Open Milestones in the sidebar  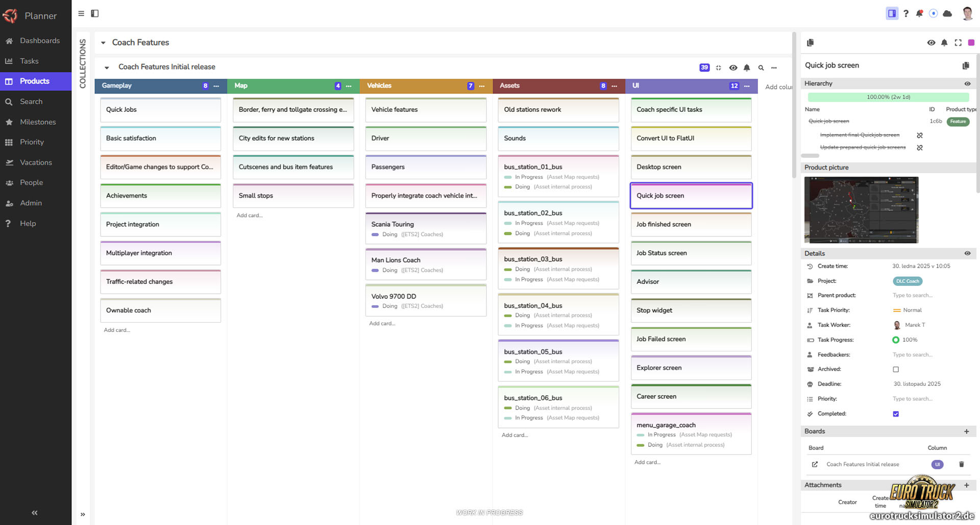click(38, 122)
